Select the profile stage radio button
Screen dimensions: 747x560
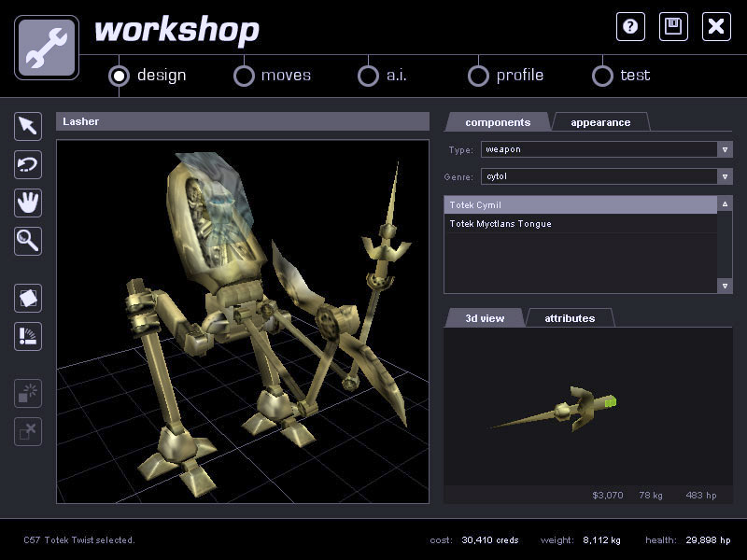(478, 76)
